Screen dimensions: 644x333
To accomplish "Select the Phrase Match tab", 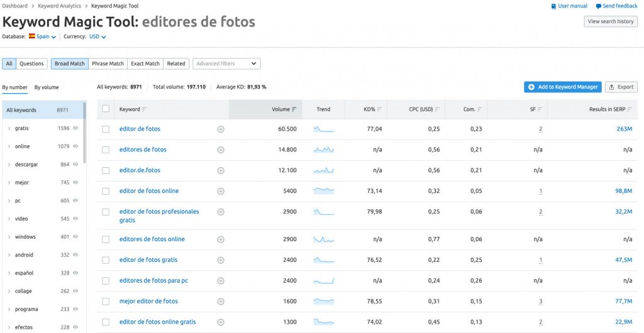I will [x=108, y=63].
